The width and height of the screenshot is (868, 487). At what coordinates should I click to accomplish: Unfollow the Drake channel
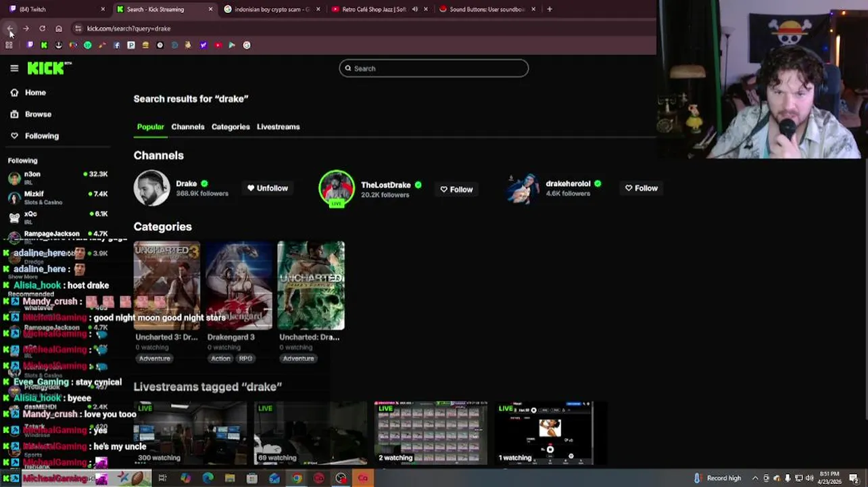[267, 188]
